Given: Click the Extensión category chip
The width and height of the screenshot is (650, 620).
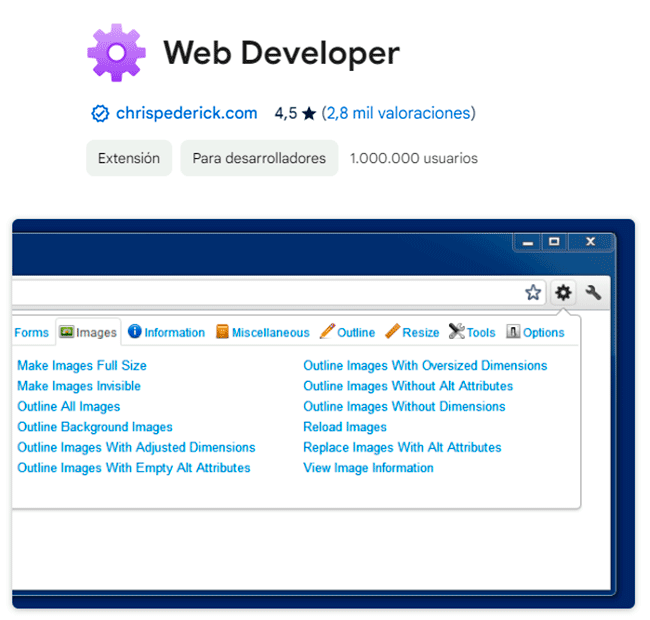Looking at the screenshot, I should [129, 158].
